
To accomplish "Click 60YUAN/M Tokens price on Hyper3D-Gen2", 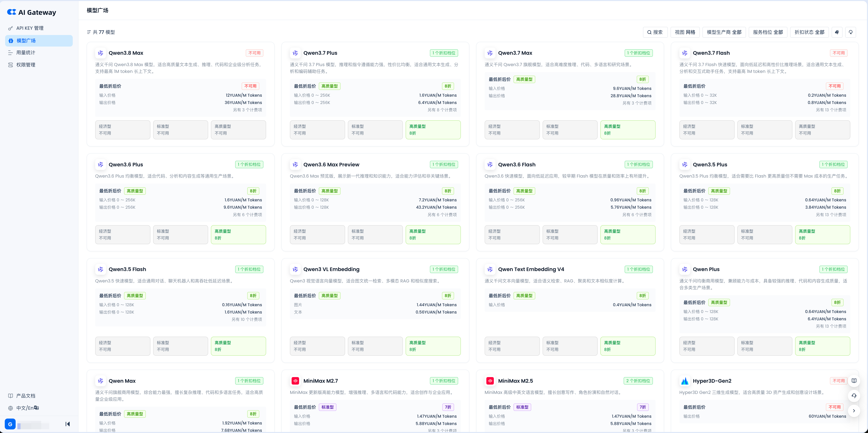I will click(x=827, y=416).
